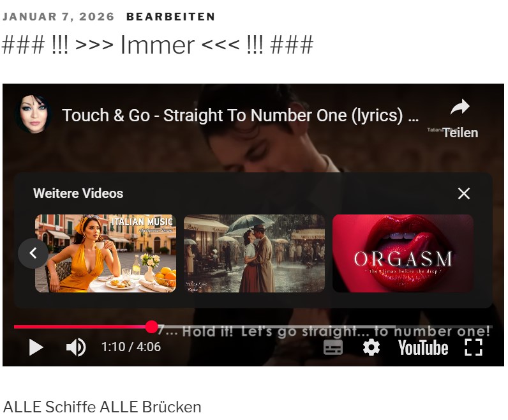Open video title Touch & Go link
The height and width of the screenshot is (420, 508).
(240, 115)
